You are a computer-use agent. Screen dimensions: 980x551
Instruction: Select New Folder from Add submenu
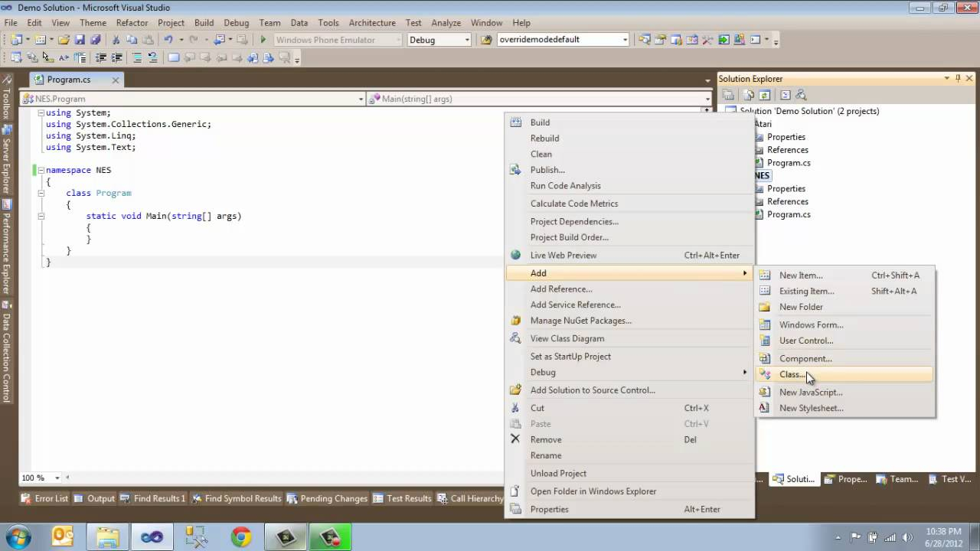[x=845, y=307]
